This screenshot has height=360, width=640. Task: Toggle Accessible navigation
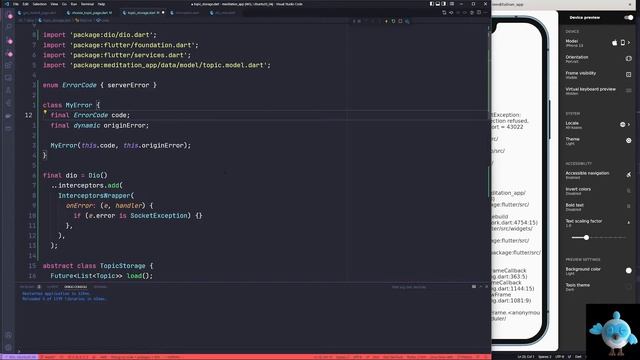(x=629, y=175)
